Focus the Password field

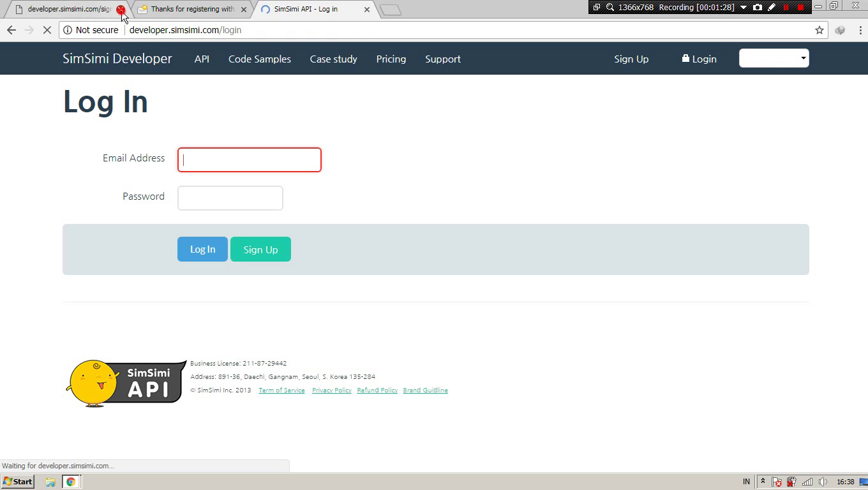230,198
